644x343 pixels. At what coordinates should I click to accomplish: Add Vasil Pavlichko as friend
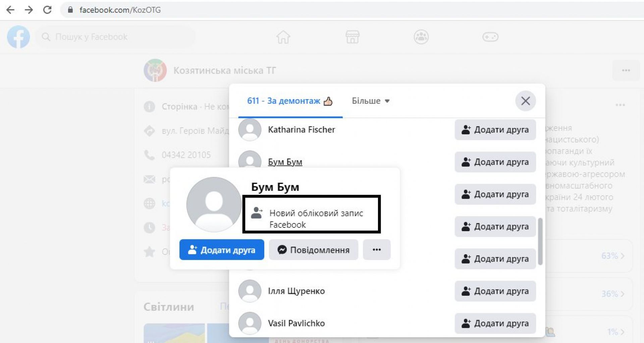(x=495, y=323)
